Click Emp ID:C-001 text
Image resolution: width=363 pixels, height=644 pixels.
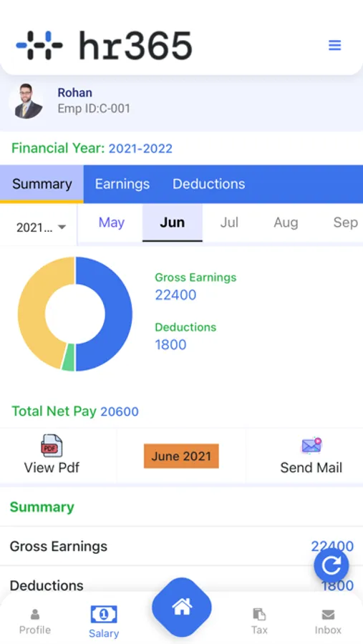(94, 109)
